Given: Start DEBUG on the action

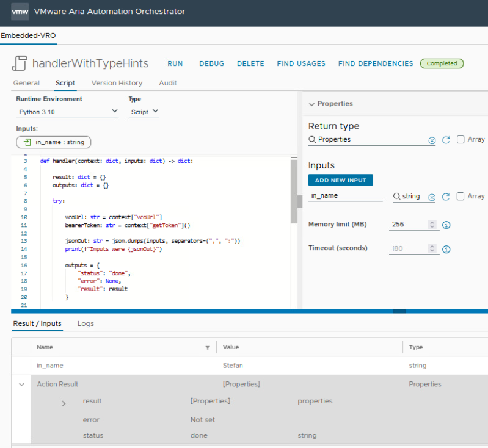Looking at the screenshot, I should 212,63.
